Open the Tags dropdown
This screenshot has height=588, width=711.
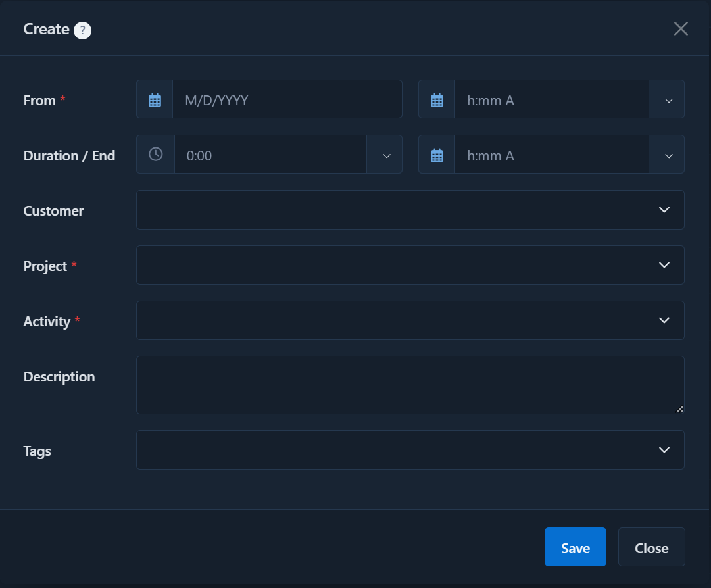[x=410, y=450]
